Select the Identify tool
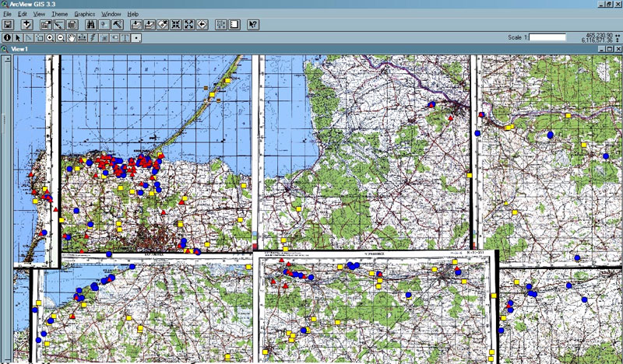623x364 pixels. (x=7, y=37)
